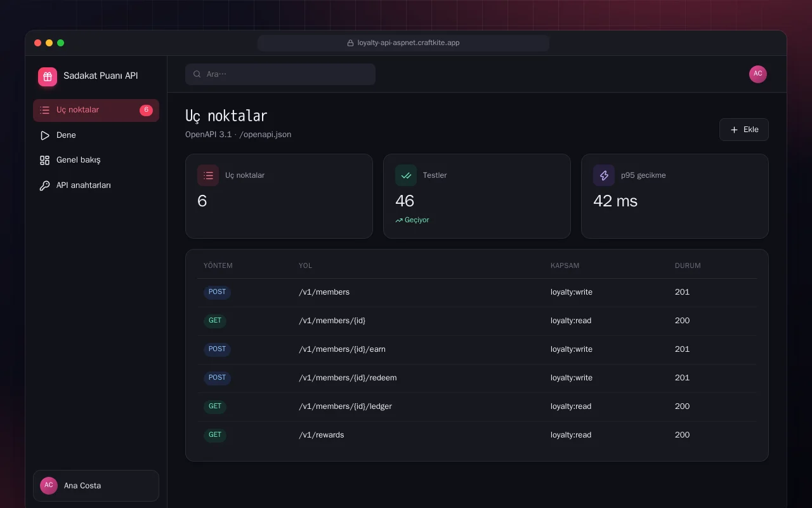Click the Ekle button
812x508 pixels.
744,130
